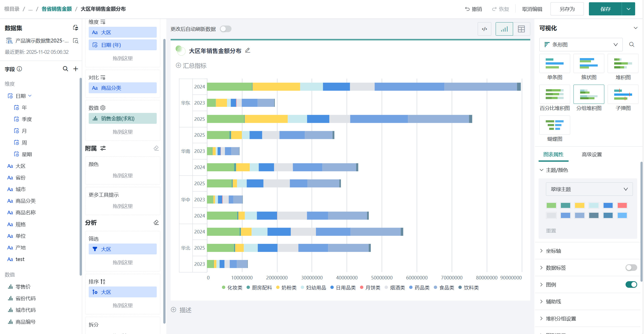Click the cancel edit button

532,9
